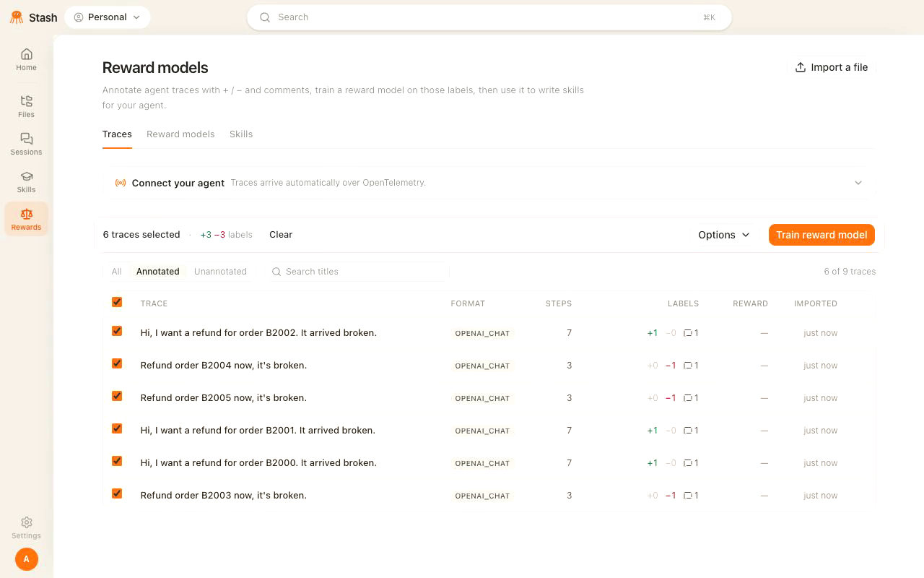Open the Home sidebar icon
924x578 pixels.
click(26, 54)
